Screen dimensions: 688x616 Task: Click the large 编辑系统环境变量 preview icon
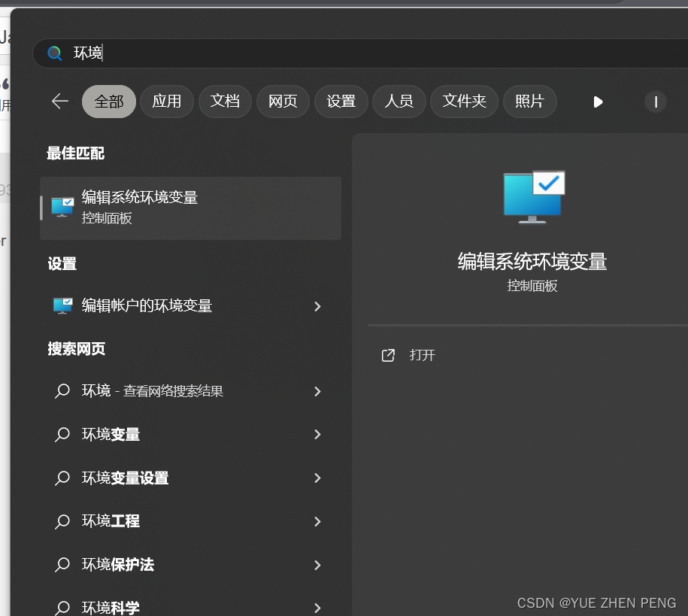tap(533, 196)
